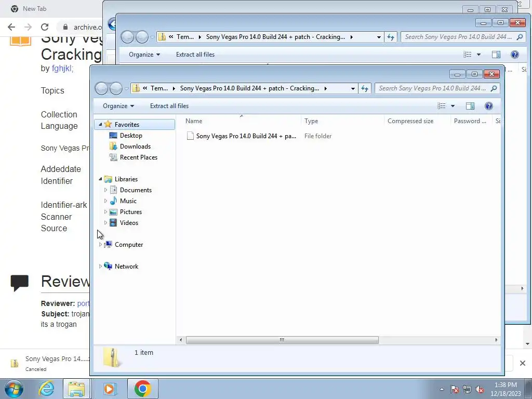Click the search box in second window
This screenshot has width=532, height=399.
pos(463,37)
